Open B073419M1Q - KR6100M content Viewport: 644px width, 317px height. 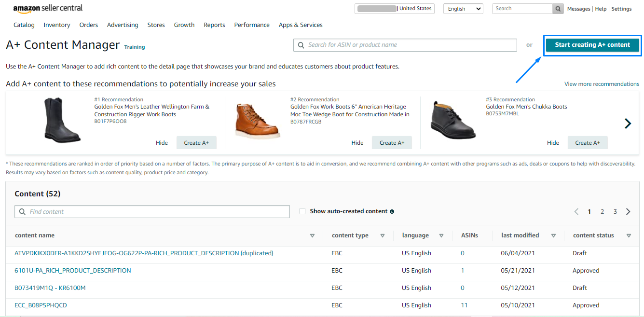pos(50,288)
